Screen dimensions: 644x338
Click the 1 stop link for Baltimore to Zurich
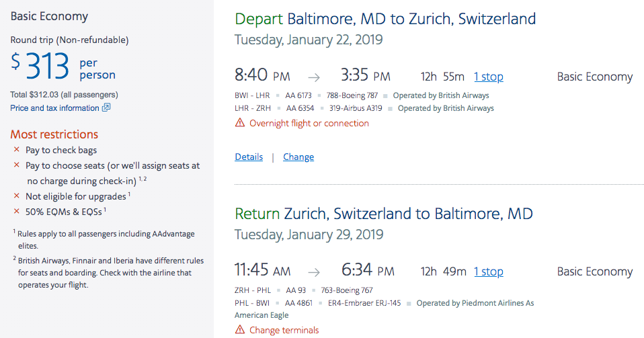coord(488,77)
